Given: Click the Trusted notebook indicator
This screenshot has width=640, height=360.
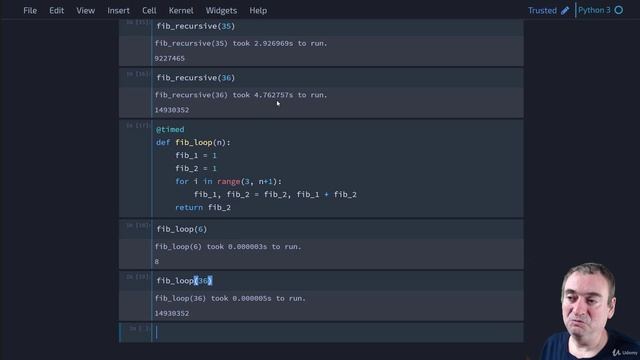Looking at the screenshot, I should [x=542, y=11].
